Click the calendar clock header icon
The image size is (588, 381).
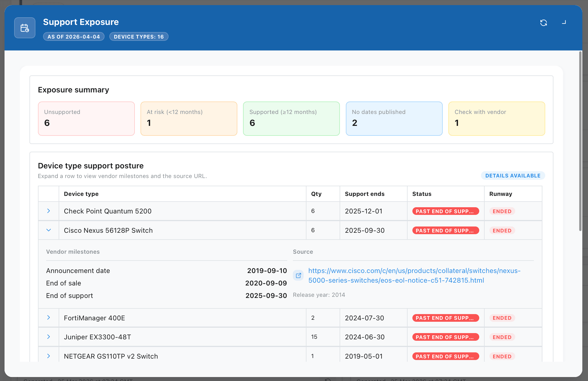pos(25,28)
